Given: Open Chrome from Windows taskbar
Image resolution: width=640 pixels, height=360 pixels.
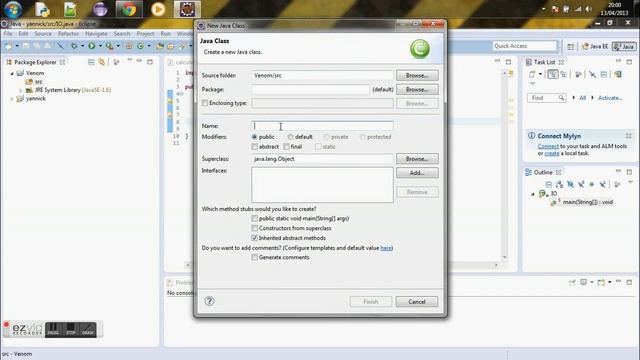Looking at the screenshot, I should click(x=129, y=9).
